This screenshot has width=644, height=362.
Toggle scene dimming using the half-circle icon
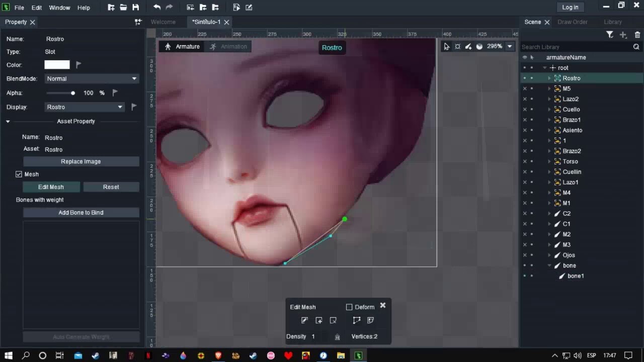[x=479, y=46]
